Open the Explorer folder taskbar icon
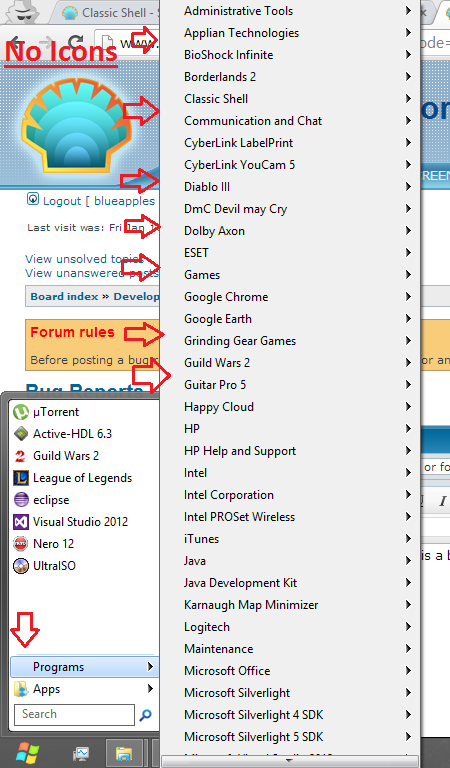This screenshot has width=450, height=768. click(x=124, y=754)
